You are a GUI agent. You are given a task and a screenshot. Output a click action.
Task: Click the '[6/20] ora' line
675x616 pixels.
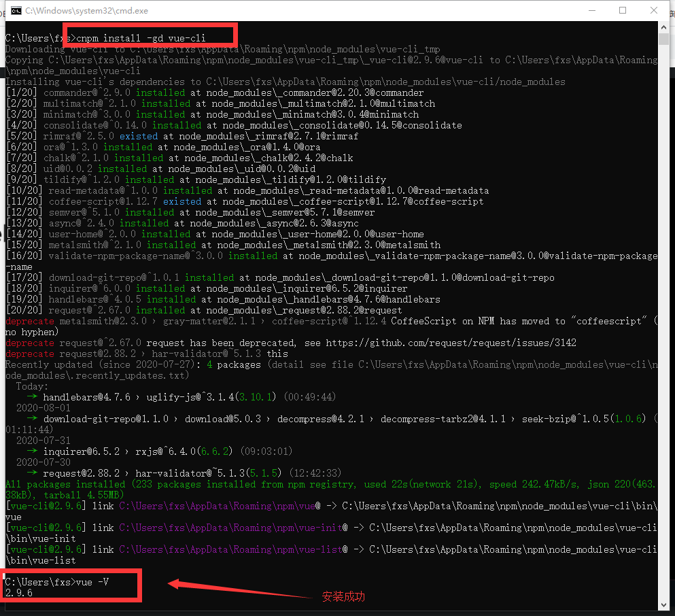163,147
